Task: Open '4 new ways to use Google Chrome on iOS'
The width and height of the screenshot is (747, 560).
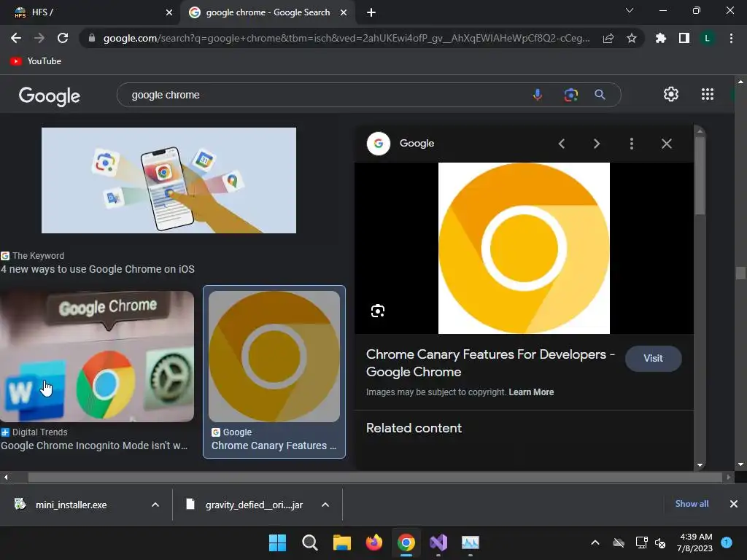Action: tap(97, 270)
